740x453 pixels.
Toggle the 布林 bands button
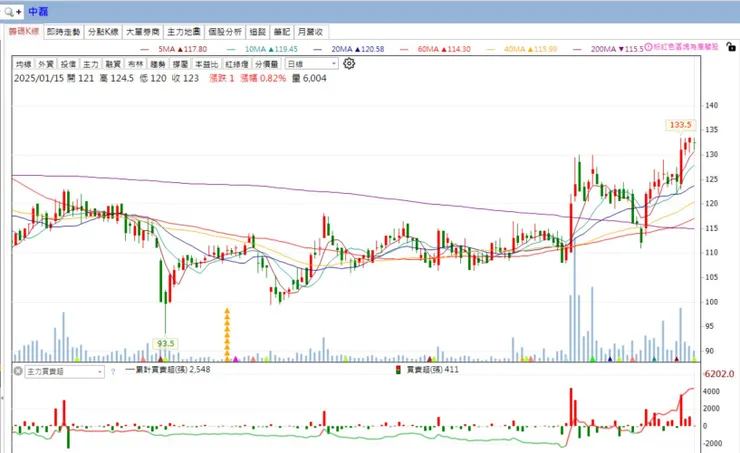[x=135, y=64]
